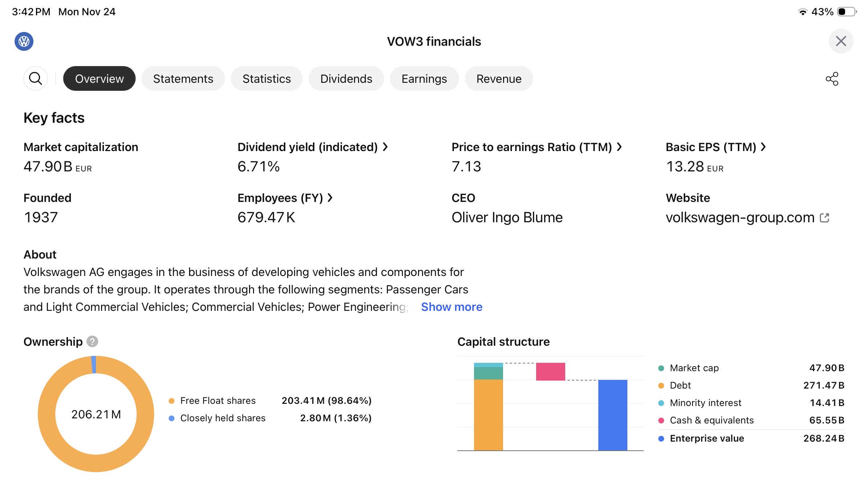Image resolution: width=868 pixels, height=491 pixels.
Task: Click the blue Enterprise value bar
Action: point(612,415)
